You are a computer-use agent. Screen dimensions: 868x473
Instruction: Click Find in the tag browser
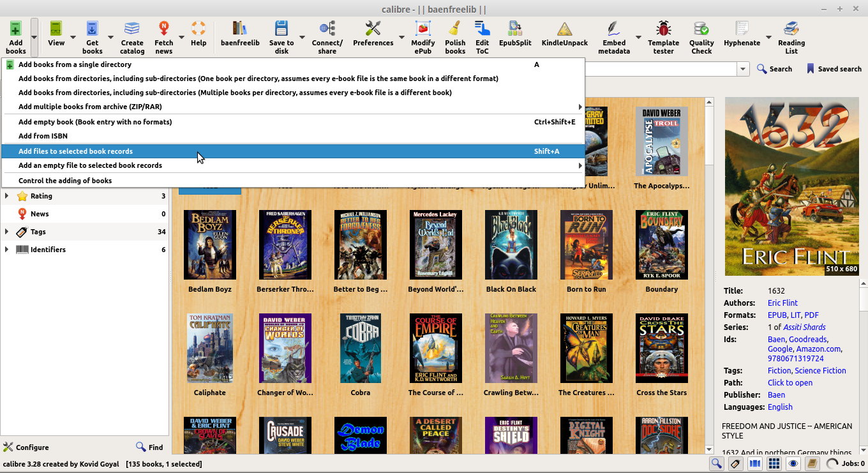[x=149, y=447]
